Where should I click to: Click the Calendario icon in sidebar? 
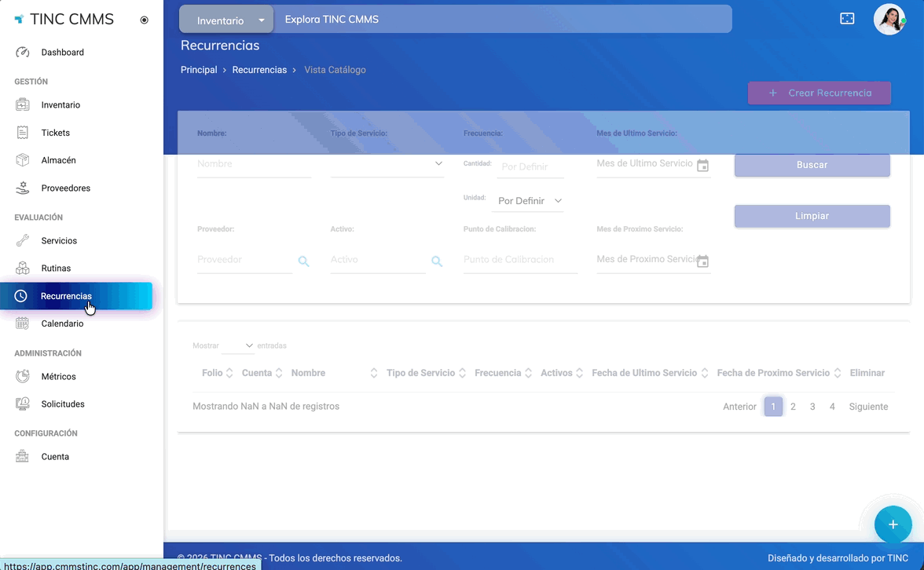pyautogui.click(x=23, y=323)
